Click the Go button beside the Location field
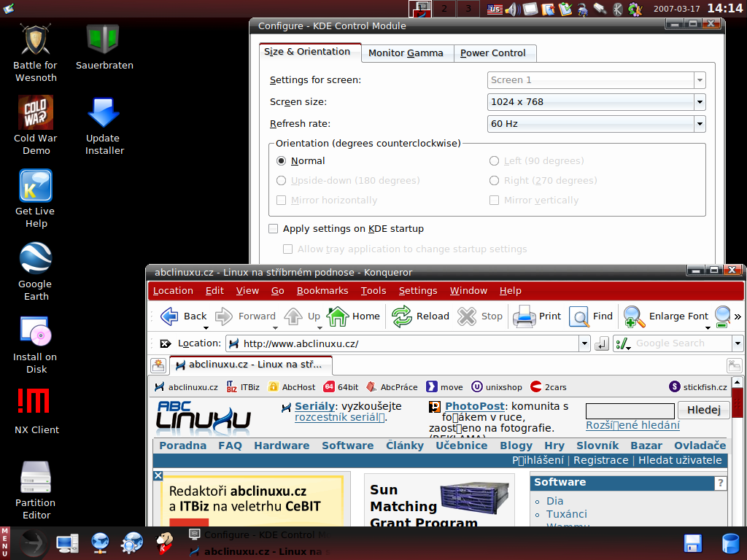The height and width of the screenshot is (560, 747). coord(602,343)
